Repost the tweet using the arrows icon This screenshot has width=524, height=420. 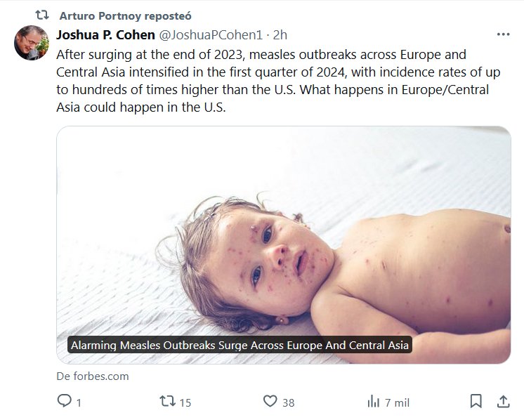(167, 402)
